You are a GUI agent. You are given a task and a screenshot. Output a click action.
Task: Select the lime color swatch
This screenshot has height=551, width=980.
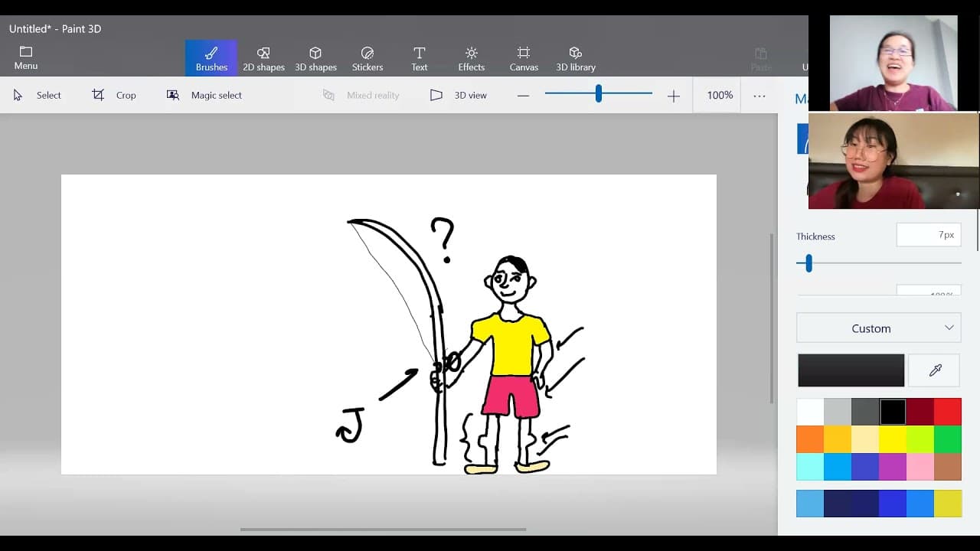point(920,439)
